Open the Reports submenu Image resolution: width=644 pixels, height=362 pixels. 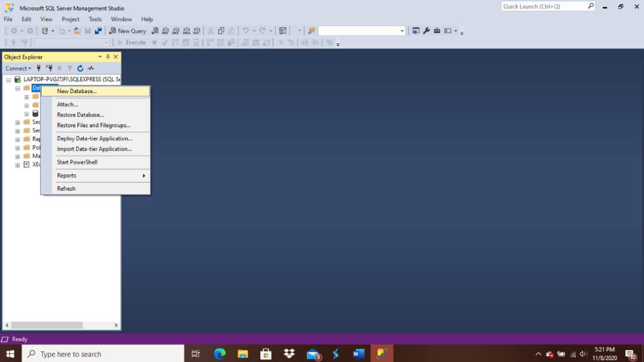click(96, 176)
